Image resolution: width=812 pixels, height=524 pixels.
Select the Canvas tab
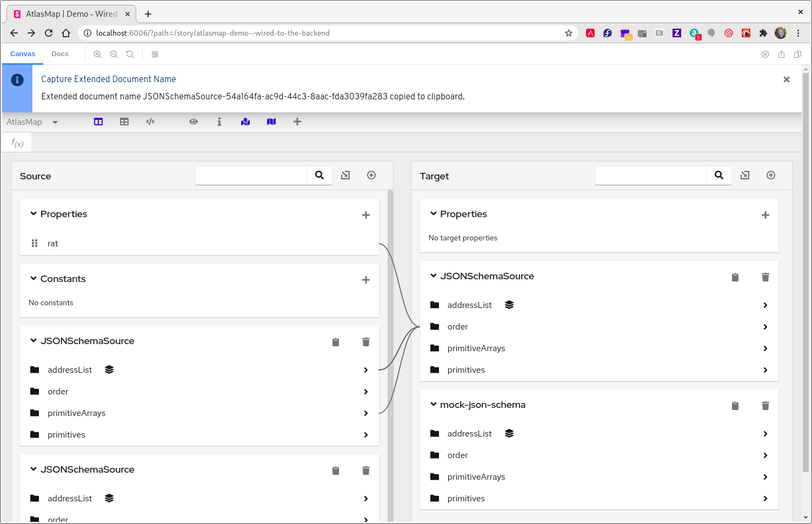[23, 53]
